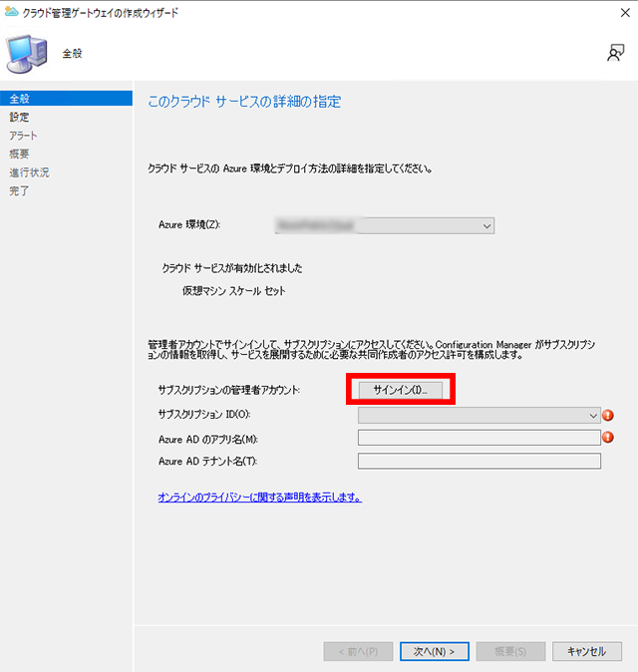Screen dimensions: 638x672
Task: Focus the Azure AD テナント名 text field
Action: 478,461
